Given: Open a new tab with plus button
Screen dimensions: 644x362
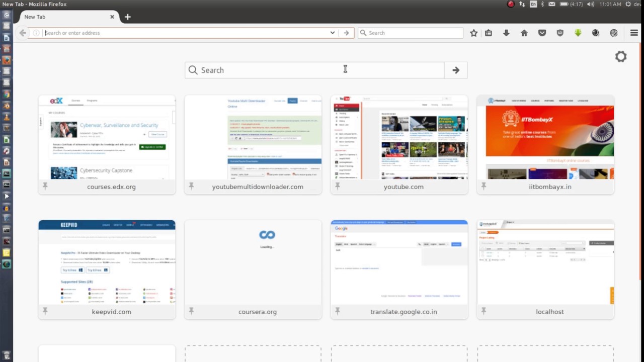Looking at the screenshot, I should (127, 17).
